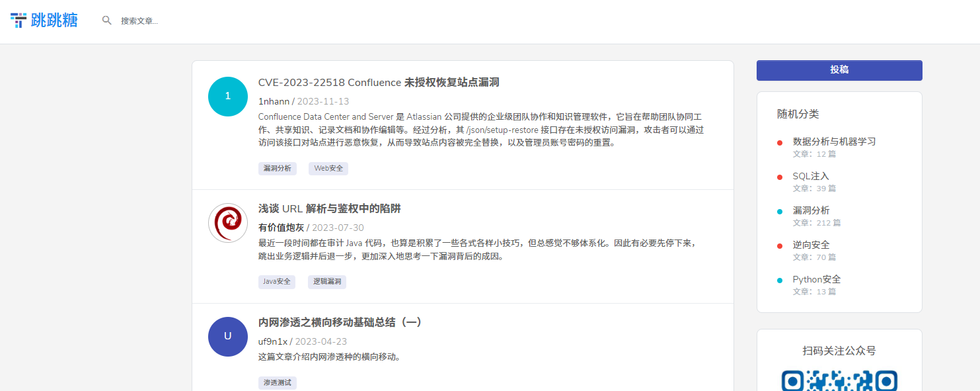Screen dimensions: 980x391
Task: Click the search magnifier icon
Action: (106, 21)
